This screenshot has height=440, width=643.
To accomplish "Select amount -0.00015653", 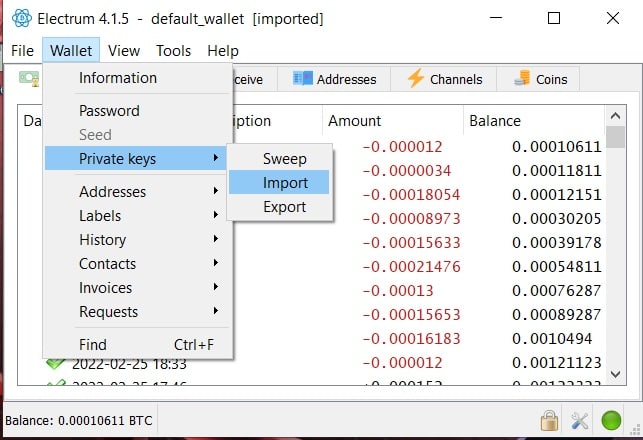I will point(411,315).
